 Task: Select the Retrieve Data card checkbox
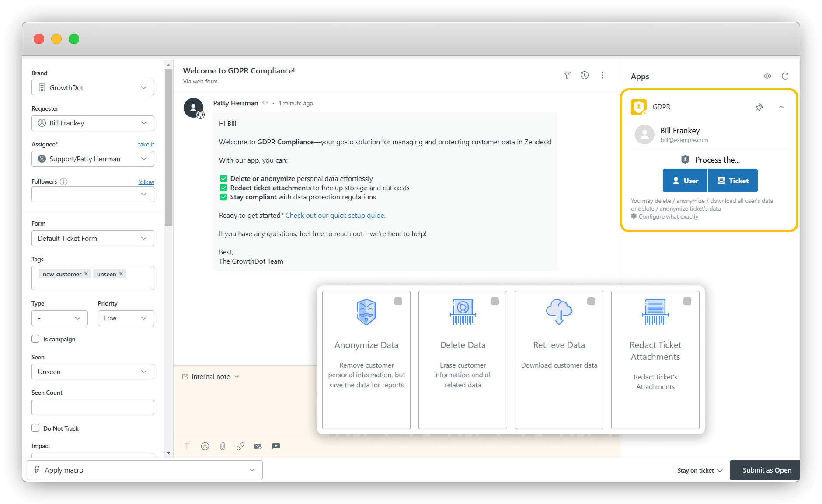[591, 301]
